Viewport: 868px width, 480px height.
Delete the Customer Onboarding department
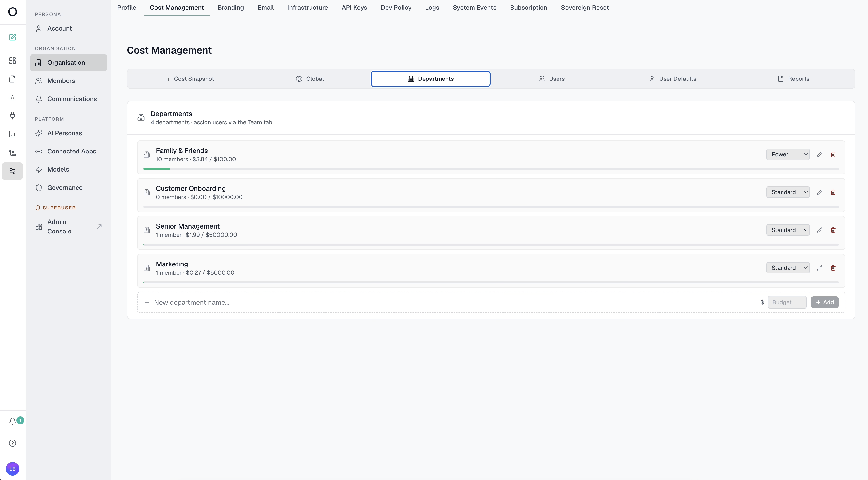coord(833,192)
